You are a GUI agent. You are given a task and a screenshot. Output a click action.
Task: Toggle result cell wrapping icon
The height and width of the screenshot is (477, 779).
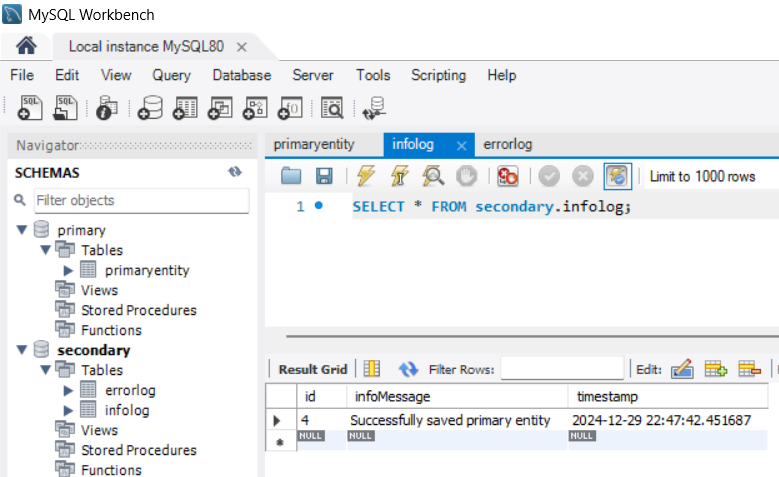pos(372,369)
